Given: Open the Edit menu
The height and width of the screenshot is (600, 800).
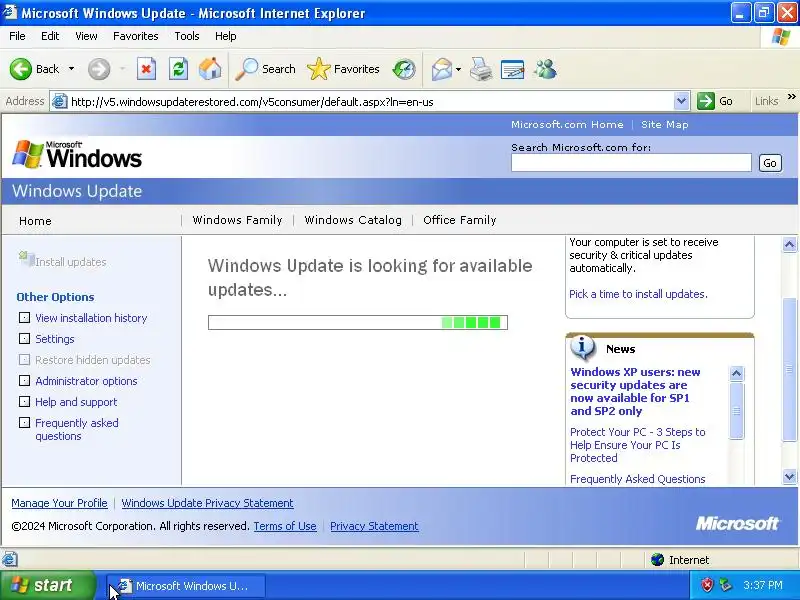Looking at the screenshot, I should click(50, 36).
